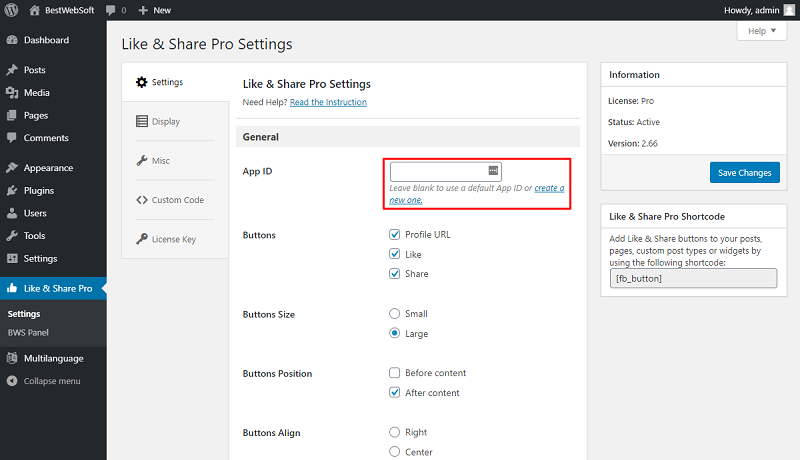Click the autofill icon inside App ID field

pos(493,171)
